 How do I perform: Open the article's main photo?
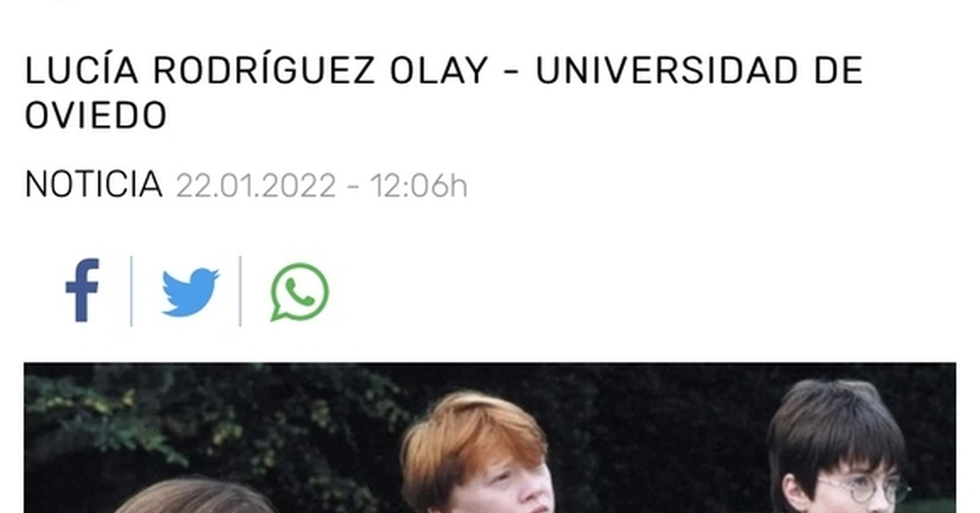coord(490,438)
